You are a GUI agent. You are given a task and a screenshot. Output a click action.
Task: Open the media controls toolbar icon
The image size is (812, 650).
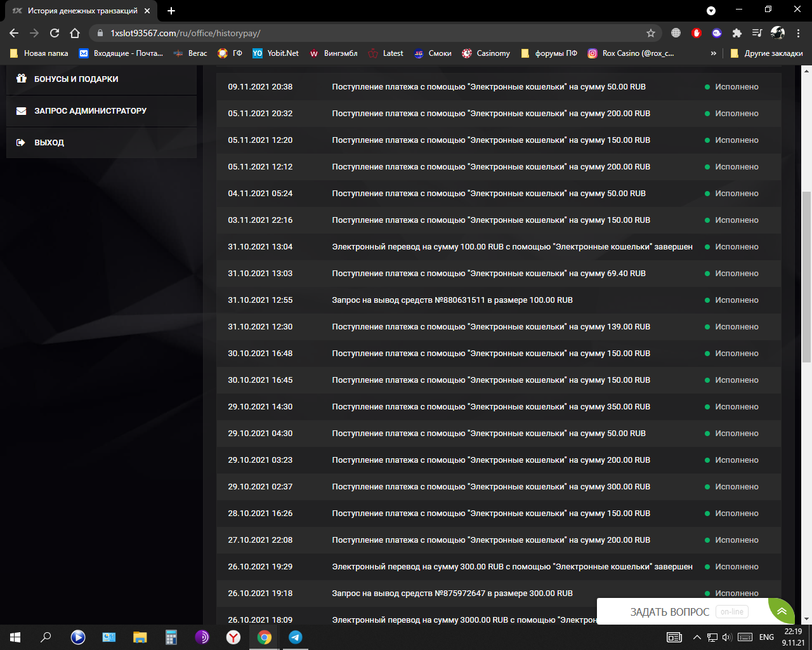tap(757, 33)
